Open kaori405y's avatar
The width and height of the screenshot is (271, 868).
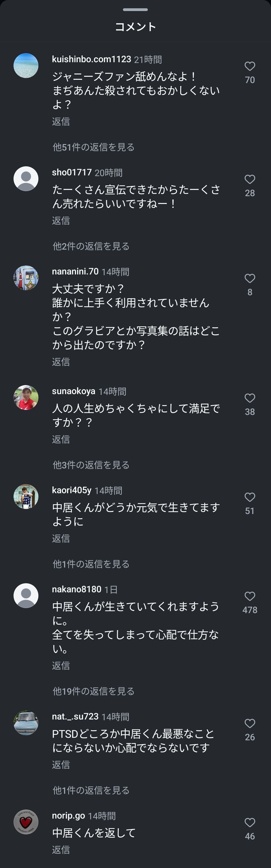point(26,496)
